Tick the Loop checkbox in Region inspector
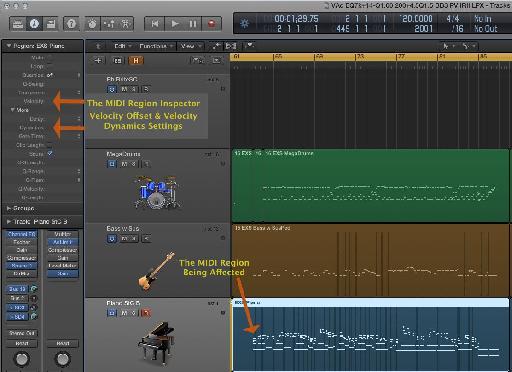The height and width of the screenshot is (372, 512). (50, 66)
